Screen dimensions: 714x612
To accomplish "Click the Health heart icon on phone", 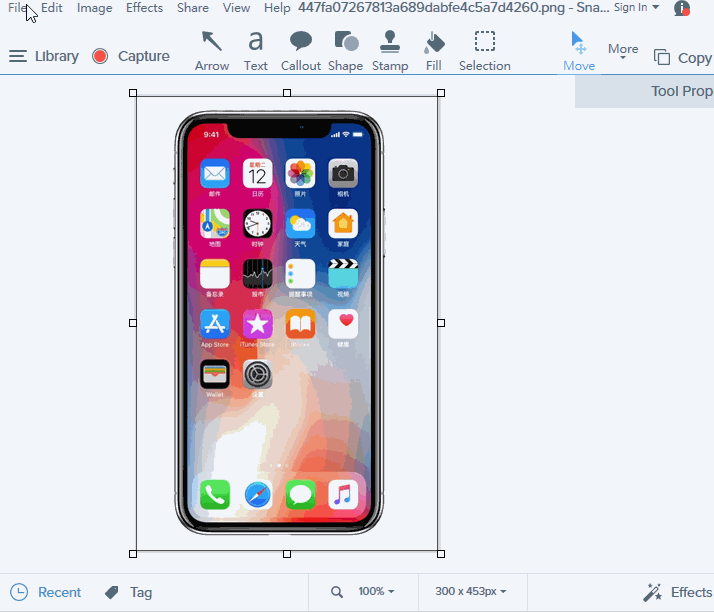I will (343, 324).
